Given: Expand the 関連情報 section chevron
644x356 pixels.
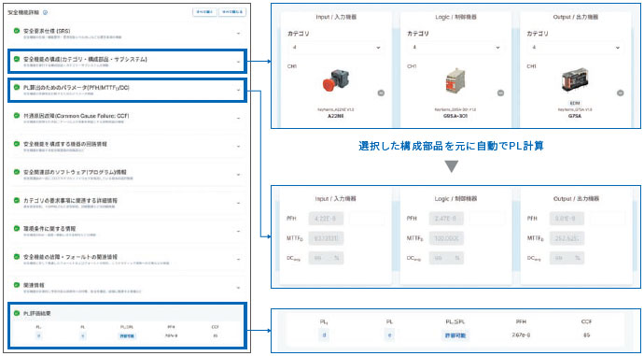Looking at the screenshot, I should pyautogui.click(x=239, y=288).
